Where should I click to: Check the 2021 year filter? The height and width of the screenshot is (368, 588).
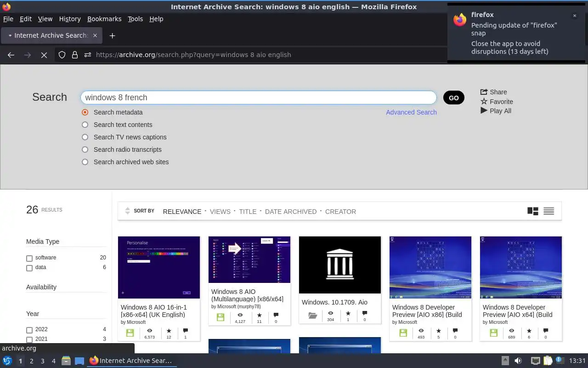29,339
